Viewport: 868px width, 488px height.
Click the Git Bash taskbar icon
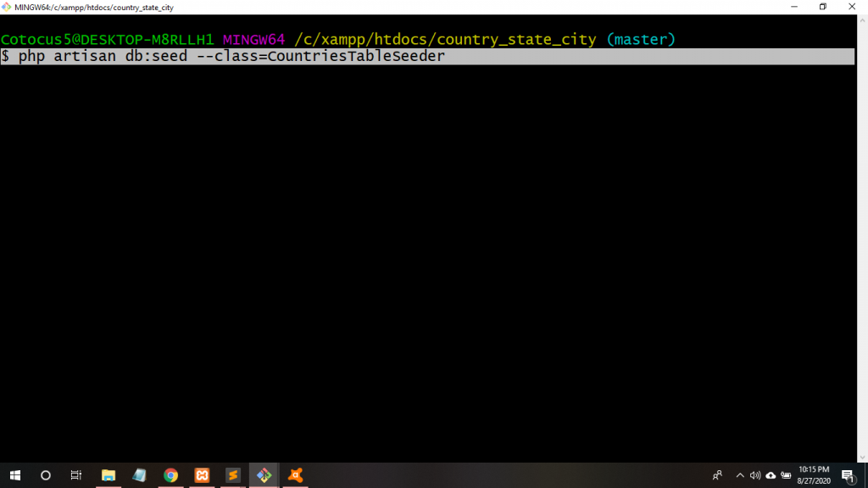click(x=264, y=475)
